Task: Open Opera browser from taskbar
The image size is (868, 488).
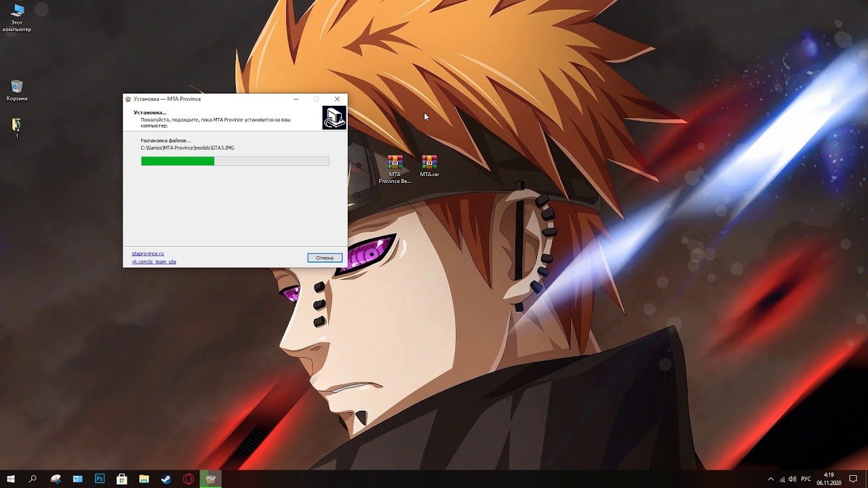Action: [189, 479]
